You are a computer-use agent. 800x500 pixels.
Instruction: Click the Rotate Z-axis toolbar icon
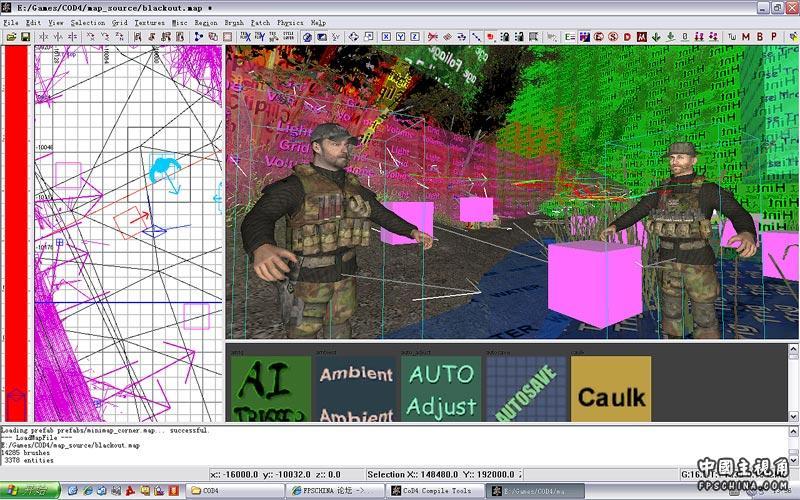(119, 37)
